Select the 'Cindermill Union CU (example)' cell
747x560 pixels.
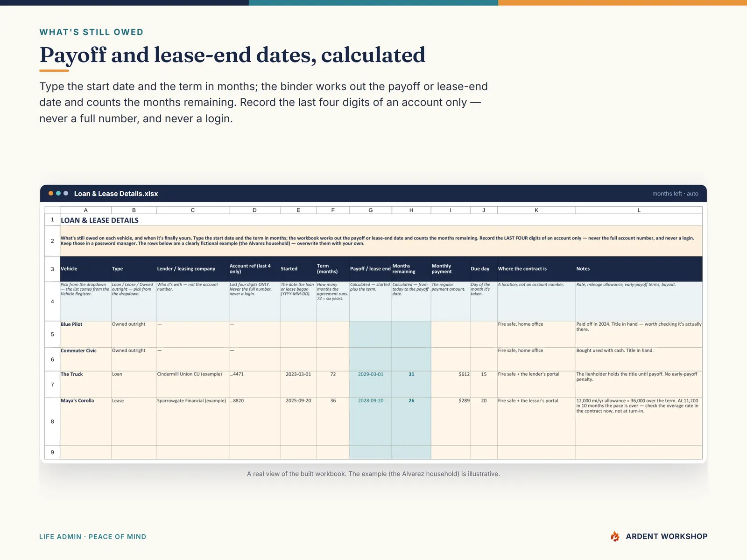click(193, 385)
